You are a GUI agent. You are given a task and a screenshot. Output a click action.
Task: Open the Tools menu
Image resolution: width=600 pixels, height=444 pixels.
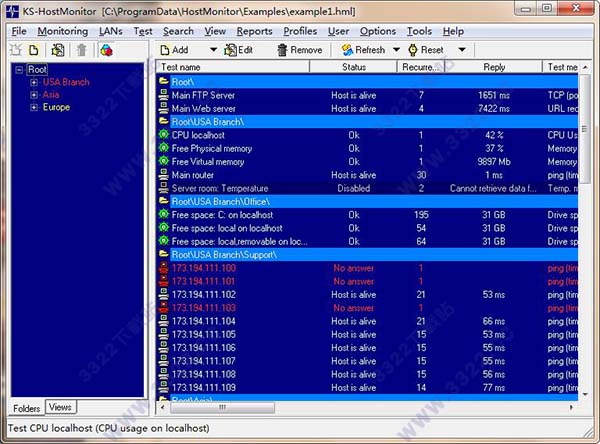(x=419, y=31)
